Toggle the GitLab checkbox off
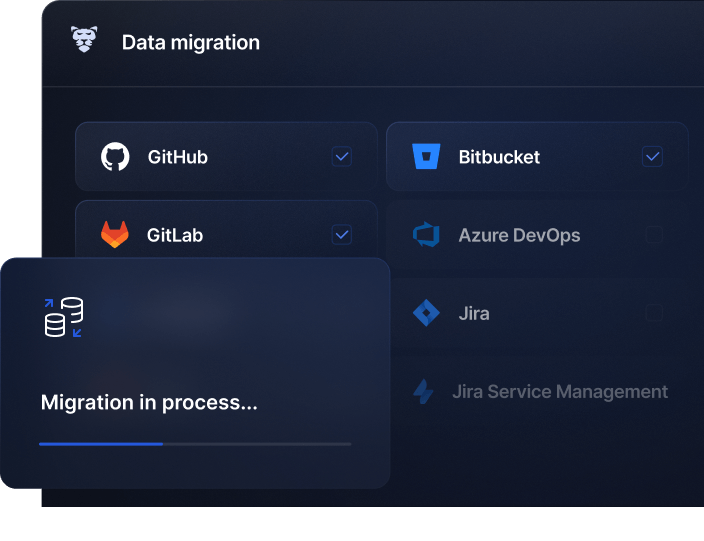This screenshot has width=704, height=541. [x=342, y=235]
